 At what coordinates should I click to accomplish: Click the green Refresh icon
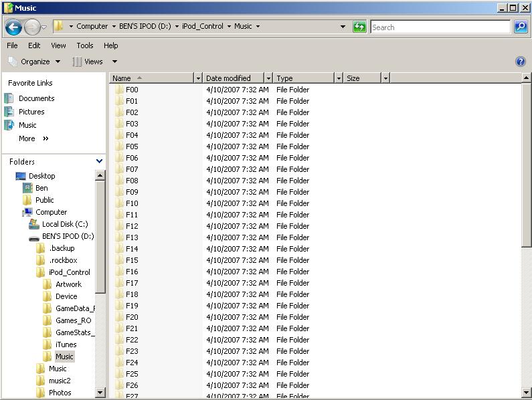pyautogui.click(x=359, y=27)
